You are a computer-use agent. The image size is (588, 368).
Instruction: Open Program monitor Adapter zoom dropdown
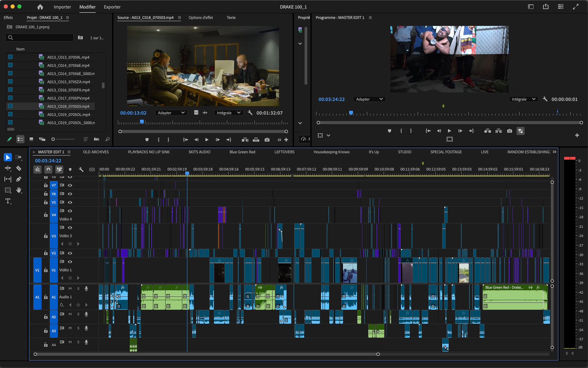pyautogui.click(x=369, y=99)
